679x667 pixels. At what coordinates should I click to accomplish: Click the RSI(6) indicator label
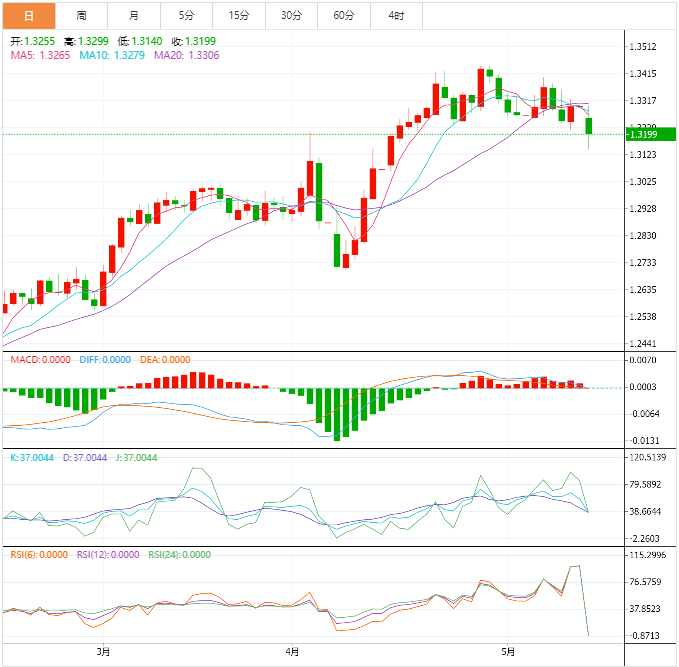(x=39, y=555)
